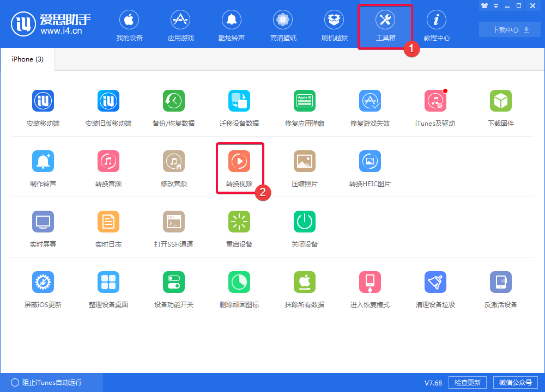Open the 清理设备垃圾 cleanup tool
The width and height of the screenshot is (545, 392).
click(435, 288)
